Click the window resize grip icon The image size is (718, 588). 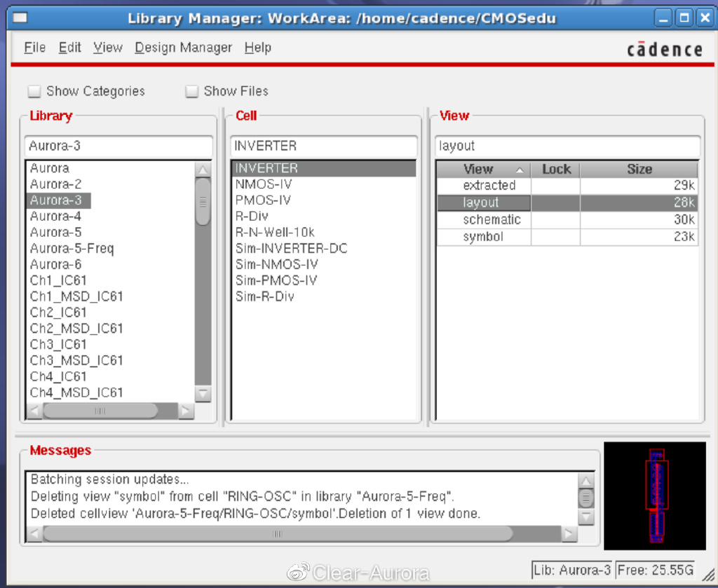click(x=707, y=574)
